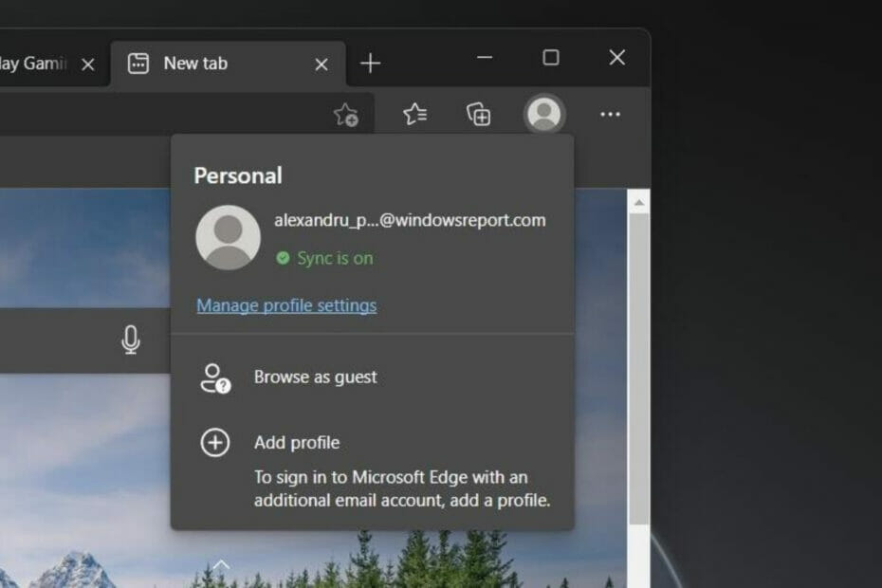Select Add profile option
Viewport: 882px width, 588px height.
click(x=373, y=443)
